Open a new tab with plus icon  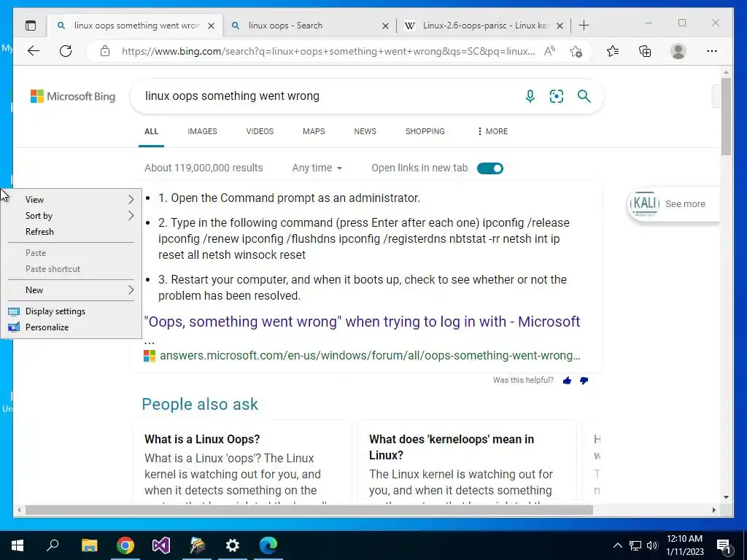pyautogui.click(x=584, y=26)
